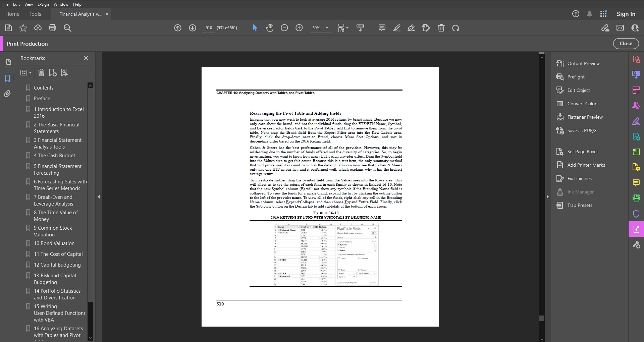
Task: Open the Attachments paperclip panel
Action: [7, 94]
